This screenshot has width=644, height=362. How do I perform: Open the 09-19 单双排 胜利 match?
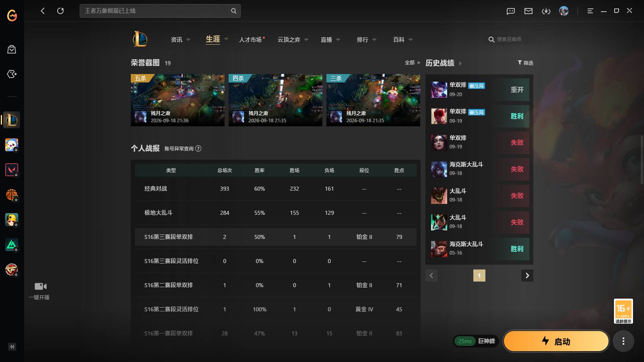click(x=479, y=116)
